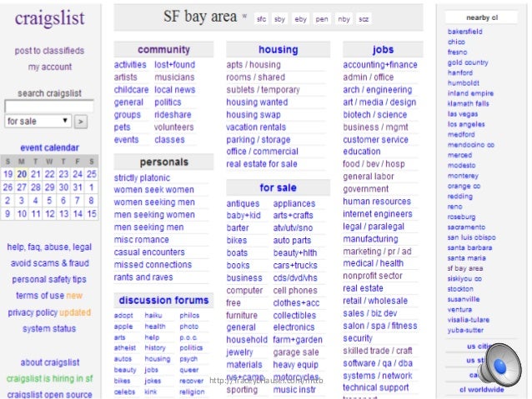Click the 'cl worldwide' expander
This screenshot has height=399, width=532.
tap(481, 390)
